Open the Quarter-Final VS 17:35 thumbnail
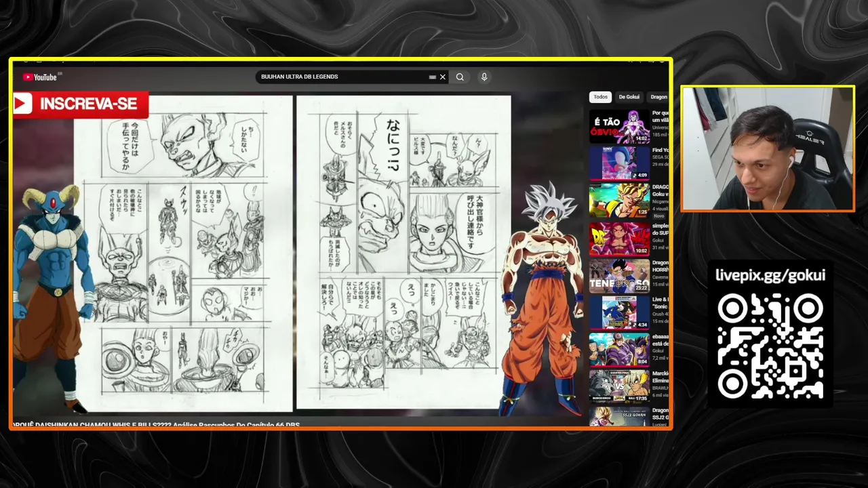This screenshot has height=488, width=868. click(x=619, y=386)
